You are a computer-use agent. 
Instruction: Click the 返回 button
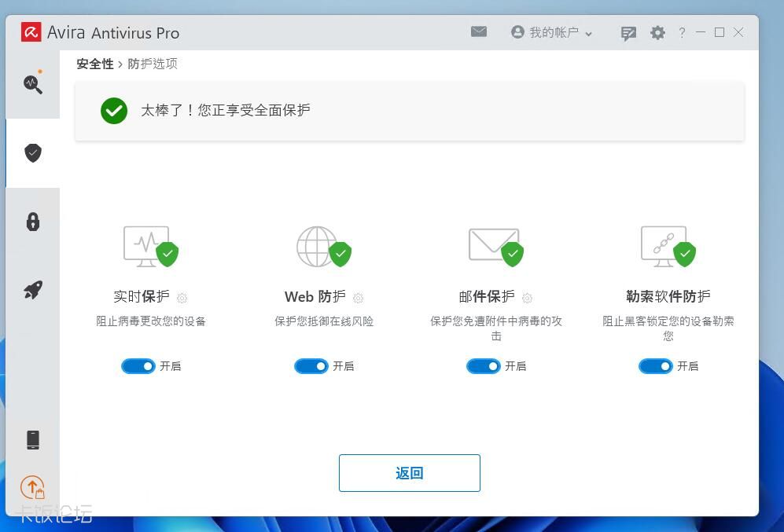(409, 473)
